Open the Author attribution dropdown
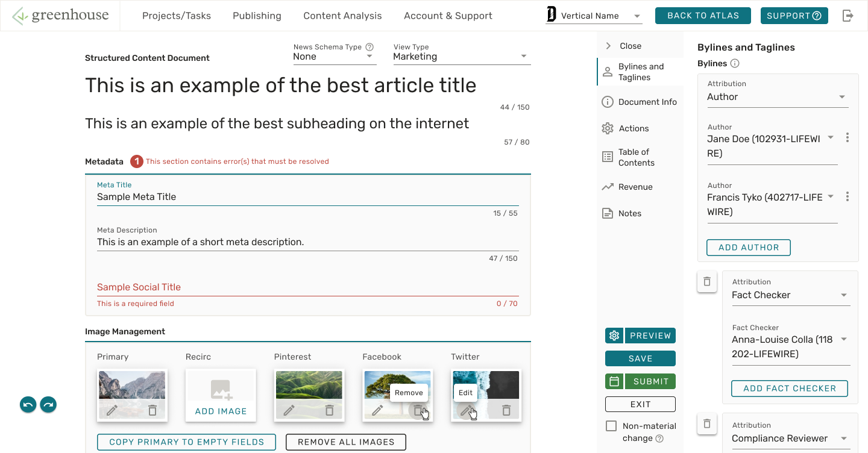 (778, 97)
